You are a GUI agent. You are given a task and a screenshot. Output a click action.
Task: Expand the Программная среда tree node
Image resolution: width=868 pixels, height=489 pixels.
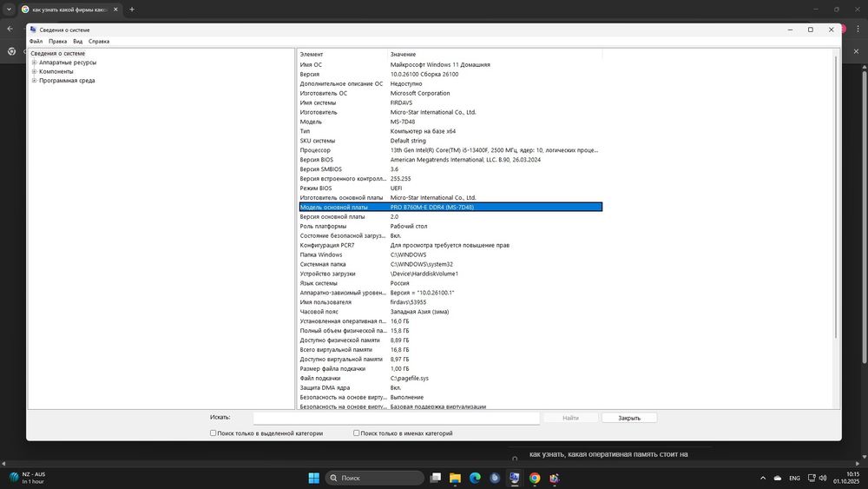35,80
